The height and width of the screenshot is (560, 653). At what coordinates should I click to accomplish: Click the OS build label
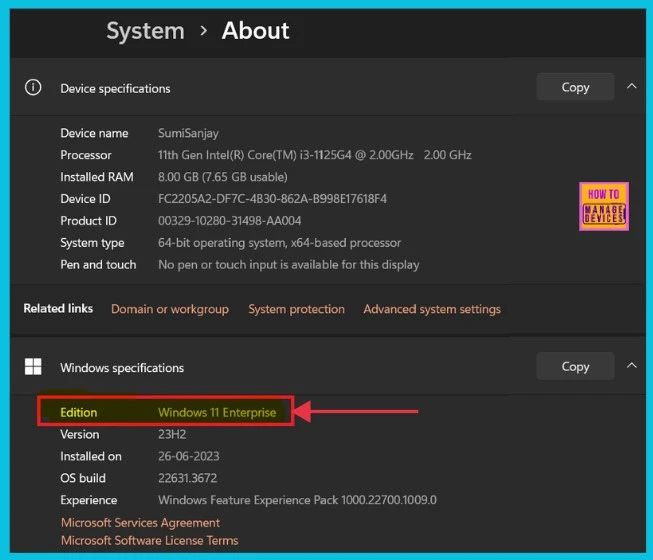pyautogui.click(x=83, y=478)
